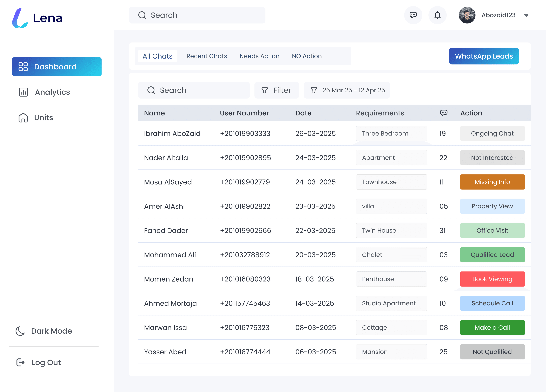Viewport: 546px width, 392px height.
Task: Click the Lena logo
Action: [37, 18]
